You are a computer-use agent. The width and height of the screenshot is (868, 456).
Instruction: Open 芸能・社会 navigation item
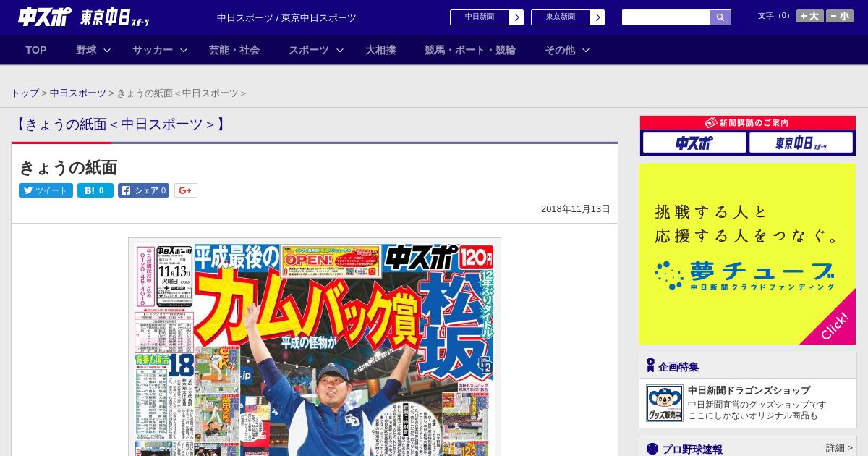(x=234, y=50)
